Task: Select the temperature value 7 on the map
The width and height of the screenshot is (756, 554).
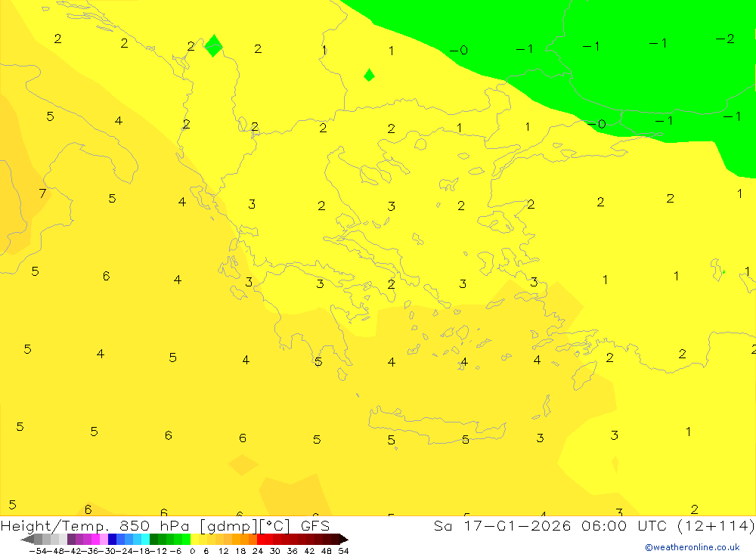Action: click(42, 193)
